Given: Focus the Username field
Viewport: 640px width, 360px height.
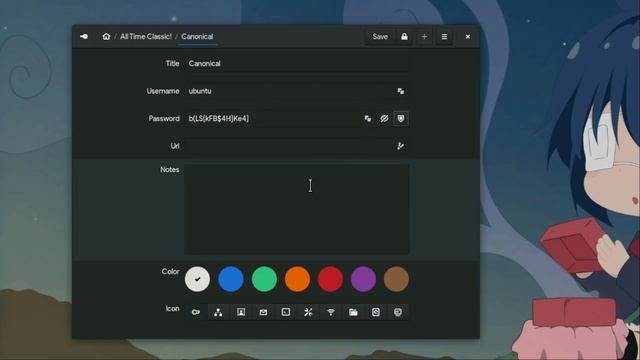Looking at the screenshot, I should pos(289,91).
